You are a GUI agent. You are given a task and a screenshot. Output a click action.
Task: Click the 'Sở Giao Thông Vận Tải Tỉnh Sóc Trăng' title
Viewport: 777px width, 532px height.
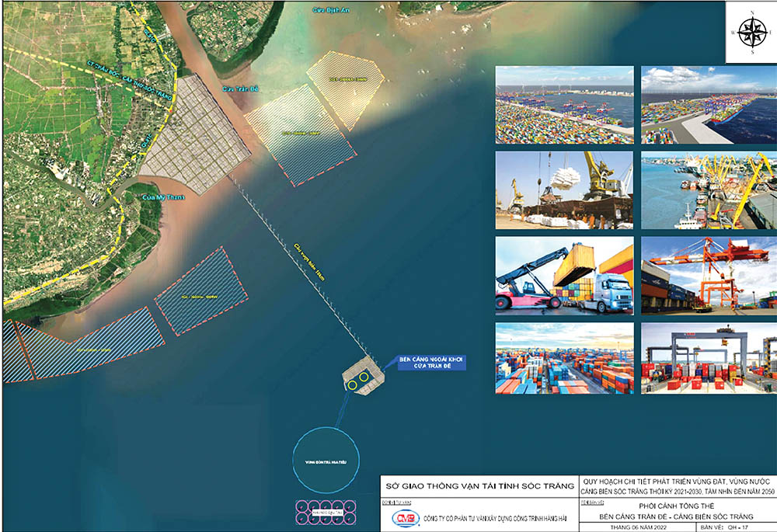pyautogui.click(x=477, y=486)
